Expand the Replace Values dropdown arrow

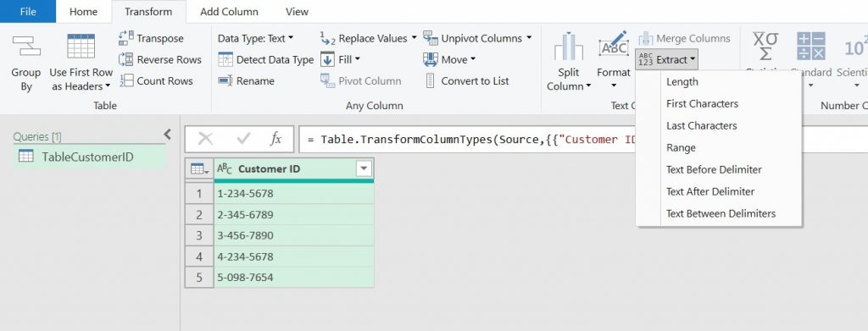414,38
